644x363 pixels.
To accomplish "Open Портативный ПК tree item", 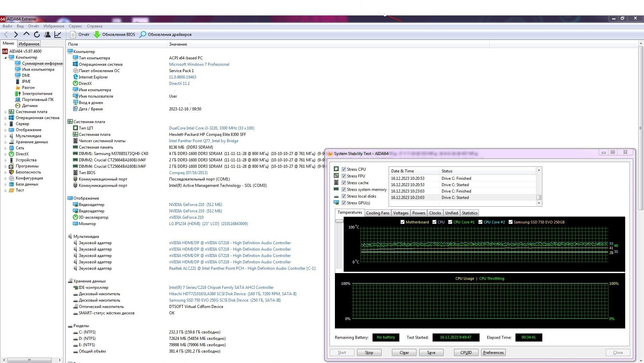I will click(x=38, y=100).
